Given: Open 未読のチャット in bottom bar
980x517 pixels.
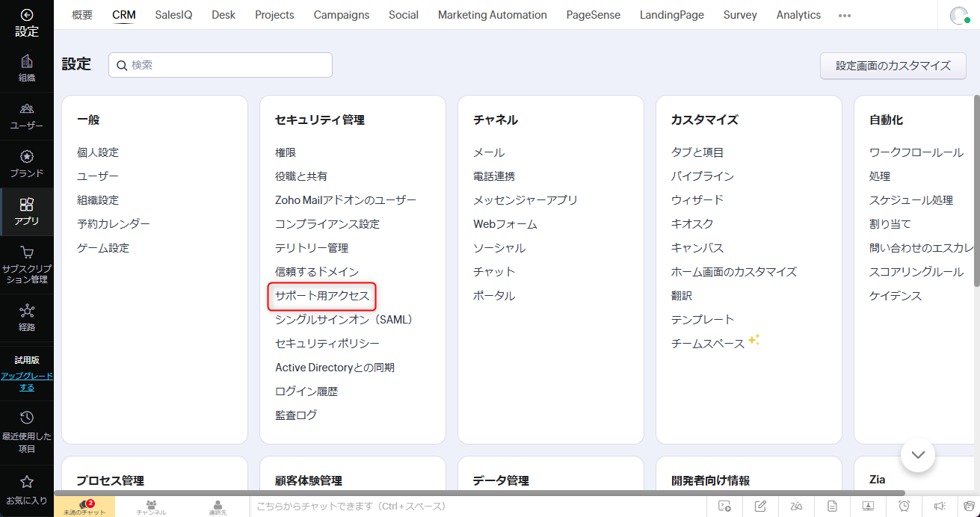Looking at the screenshot, I should coord(84,507).
